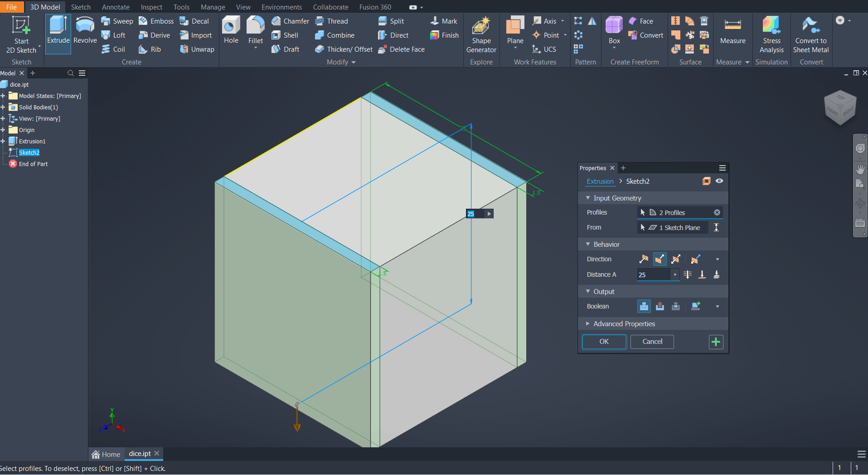
Task: Open Shape Generator
Action: [x=481, y=35]
